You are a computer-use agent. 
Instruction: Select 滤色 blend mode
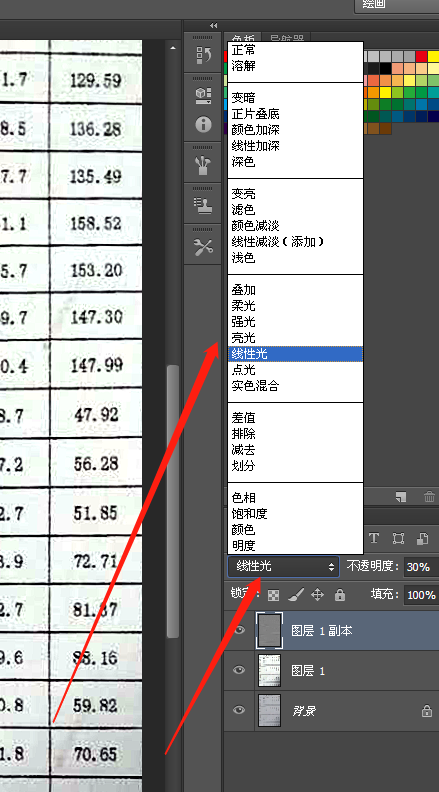[296, 210]
